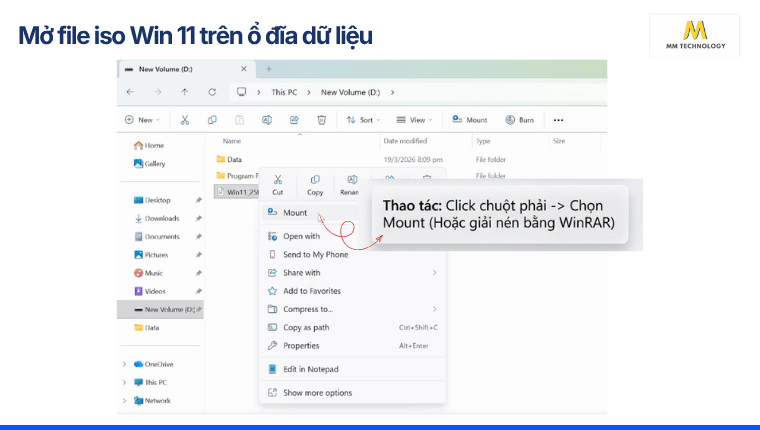This screenshot has width=760, height=430.
Task: Click the Rename icon in toolbar
Action: pos(267,120)
